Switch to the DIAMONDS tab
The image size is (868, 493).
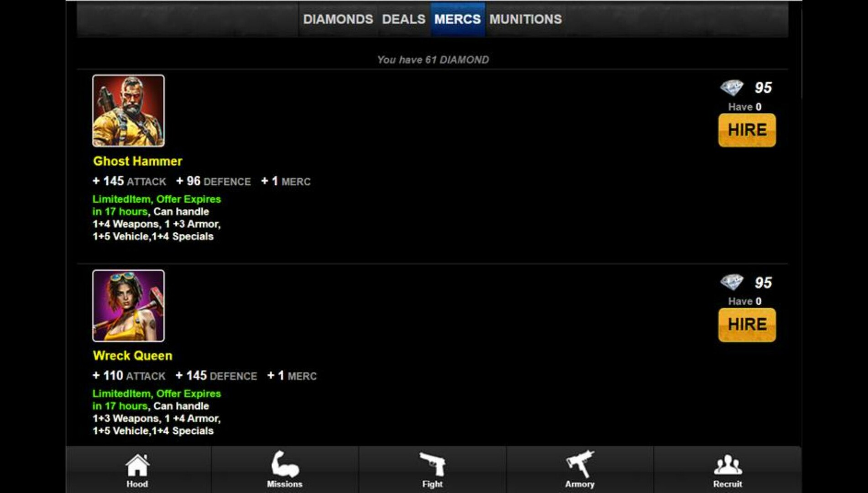click(338, 20)
